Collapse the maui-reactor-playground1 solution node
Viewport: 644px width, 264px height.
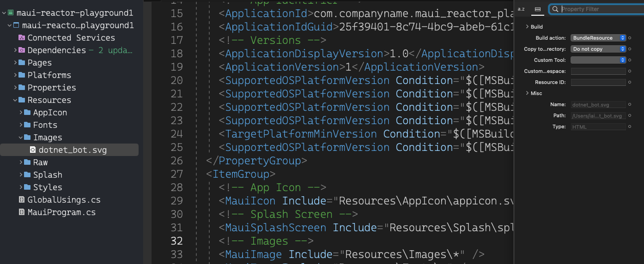click(x=4, y=13)
